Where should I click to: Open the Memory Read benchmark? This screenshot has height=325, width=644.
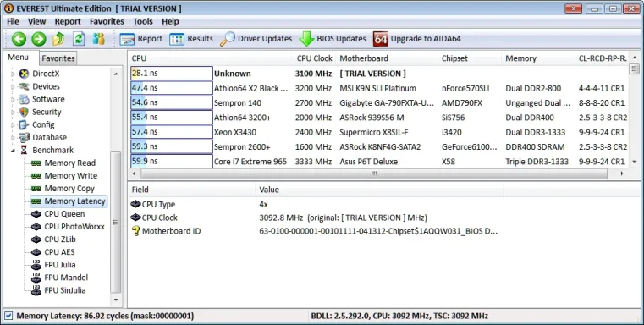click(70, 163)
